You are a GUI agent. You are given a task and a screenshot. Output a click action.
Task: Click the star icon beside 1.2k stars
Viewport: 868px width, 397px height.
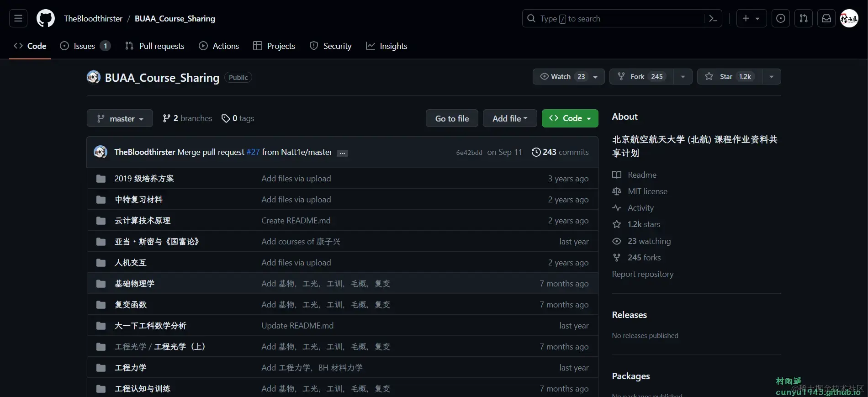(617, 224)
